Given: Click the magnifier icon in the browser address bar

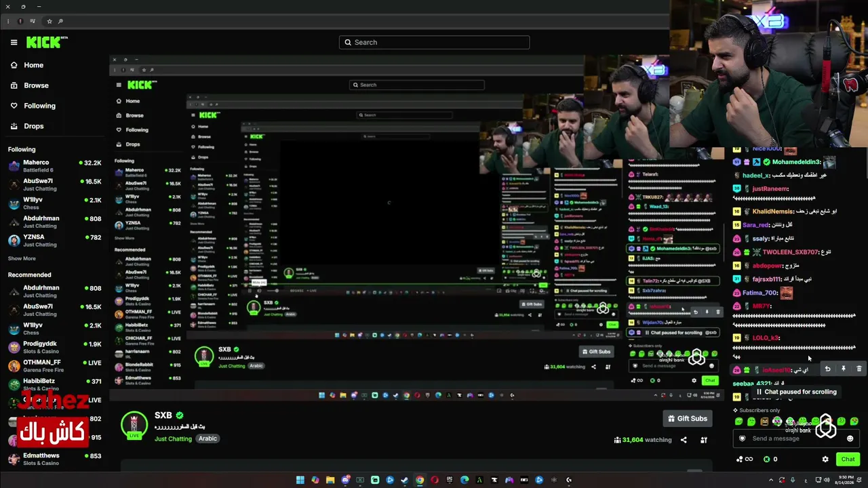Looking at the screenshot, I should [x=60, y=22].
